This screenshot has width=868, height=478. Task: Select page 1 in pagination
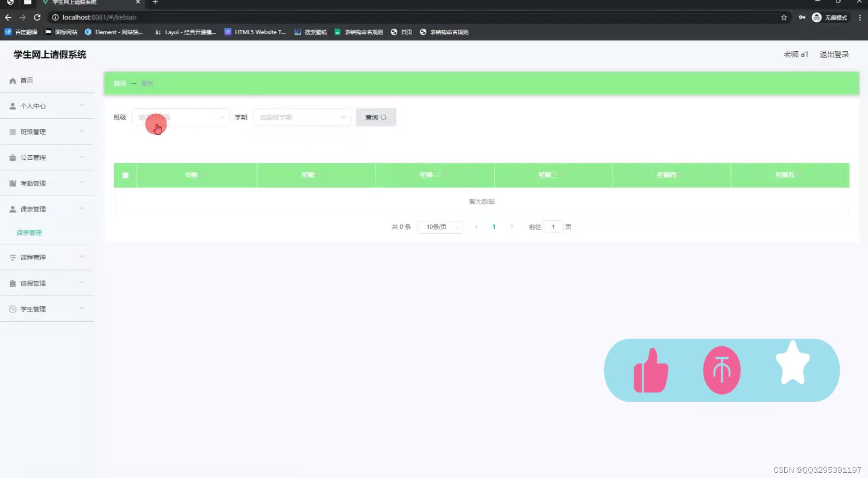pos(494,227)
